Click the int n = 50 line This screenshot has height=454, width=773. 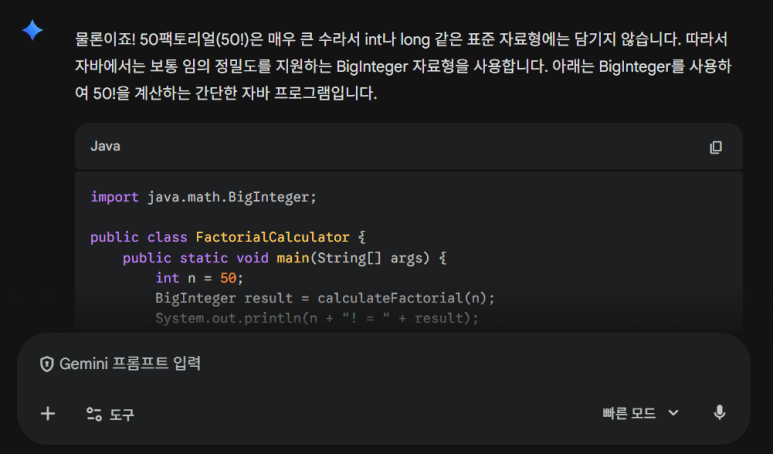click(199, 278)
